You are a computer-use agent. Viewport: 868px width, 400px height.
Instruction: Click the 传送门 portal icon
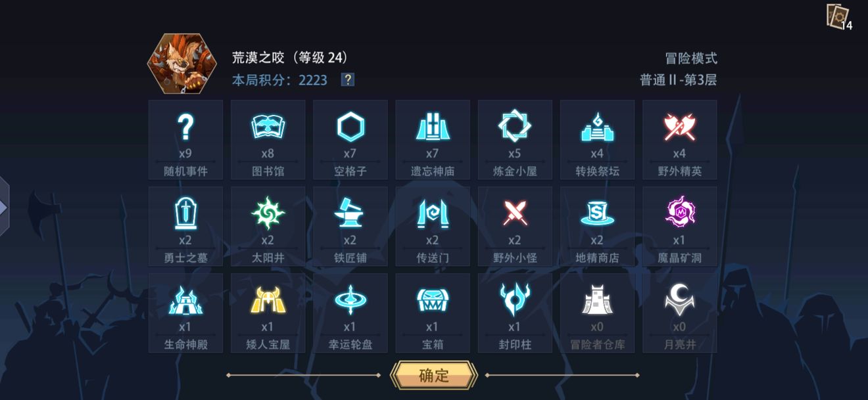pyautogui.click(x=433, y=213)
